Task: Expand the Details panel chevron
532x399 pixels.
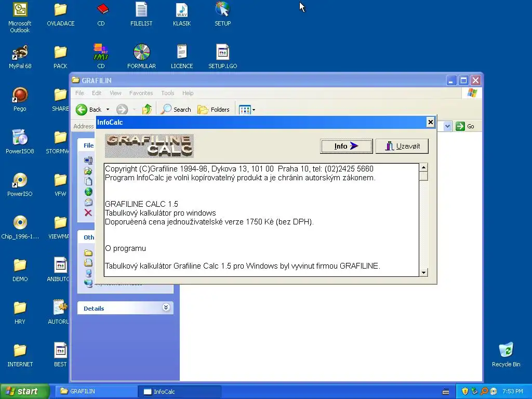Action: coord(166,308)
